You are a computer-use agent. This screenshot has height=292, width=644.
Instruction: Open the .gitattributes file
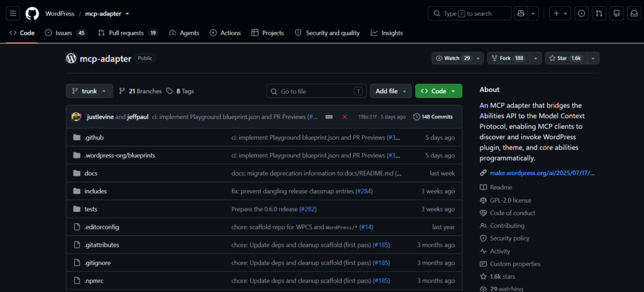point(102,245)
